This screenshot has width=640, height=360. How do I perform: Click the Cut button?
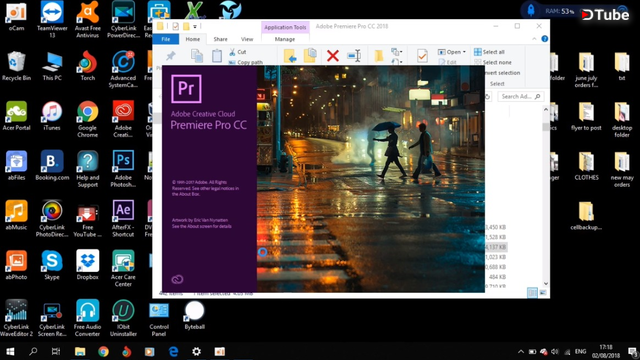238,52
